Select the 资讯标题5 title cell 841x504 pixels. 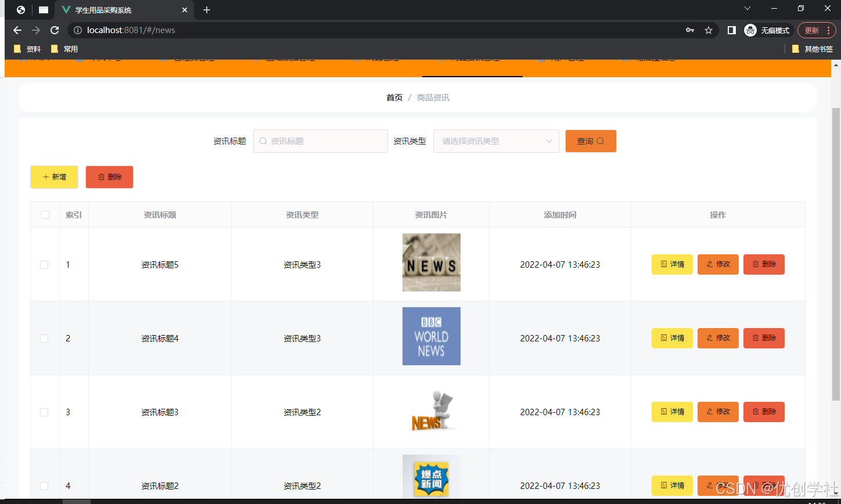tap(160, 265)
